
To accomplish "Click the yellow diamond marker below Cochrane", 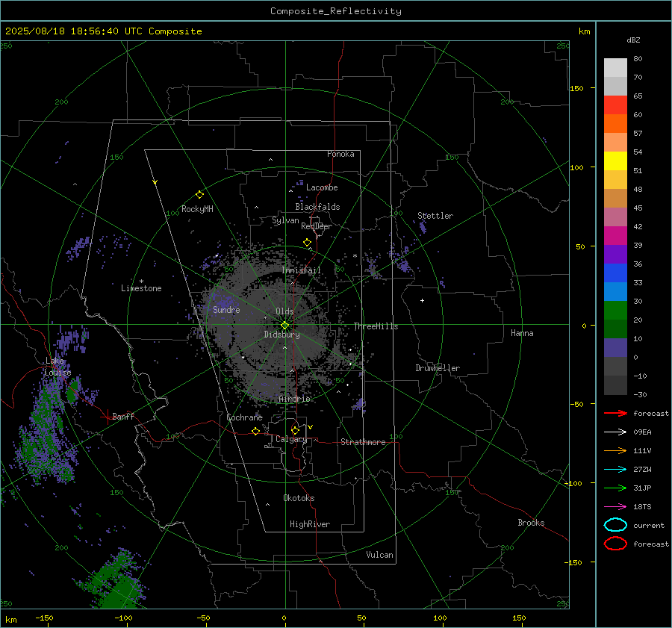I will point(255,431).
